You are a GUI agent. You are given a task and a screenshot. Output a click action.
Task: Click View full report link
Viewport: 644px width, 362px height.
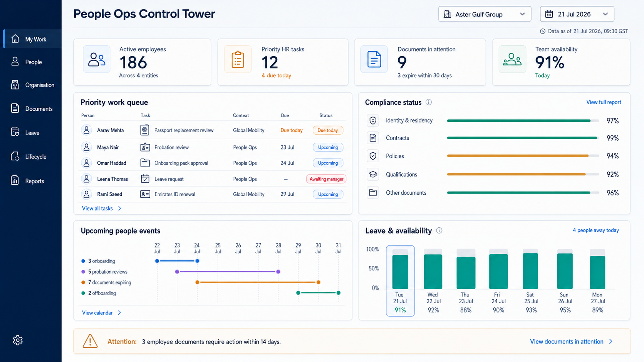[604, 102]
